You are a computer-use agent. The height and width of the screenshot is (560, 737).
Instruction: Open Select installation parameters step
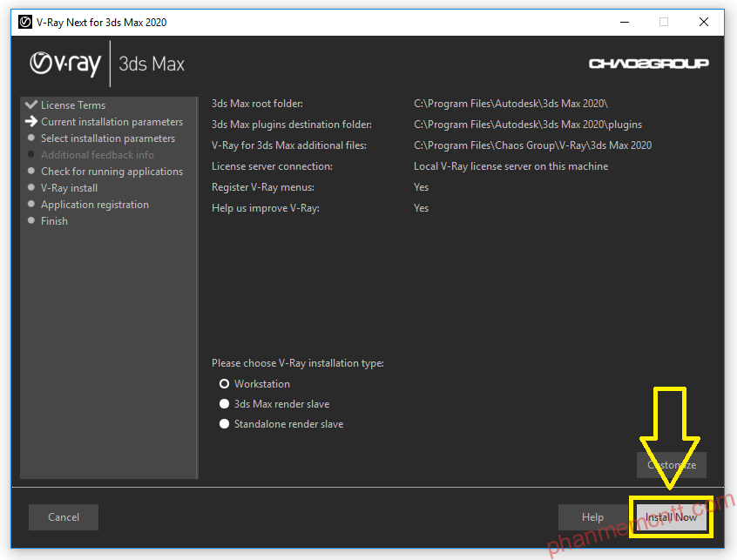click(x=108, y=138)
